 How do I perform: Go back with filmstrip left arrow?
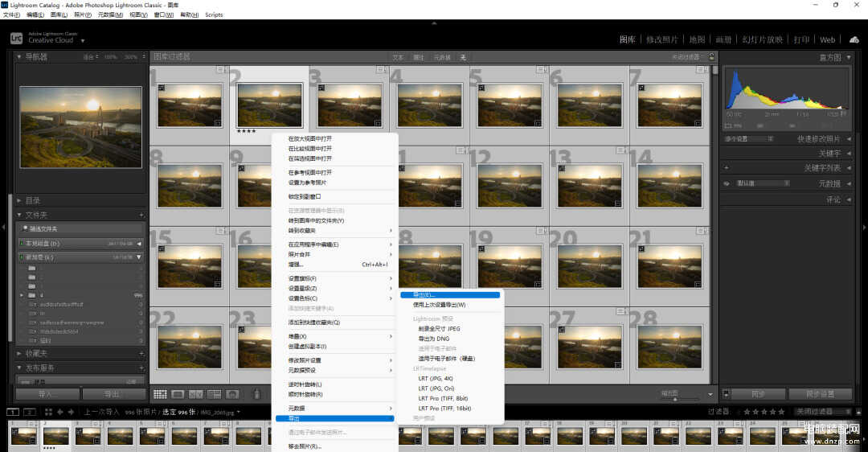(x=59, y=412)
